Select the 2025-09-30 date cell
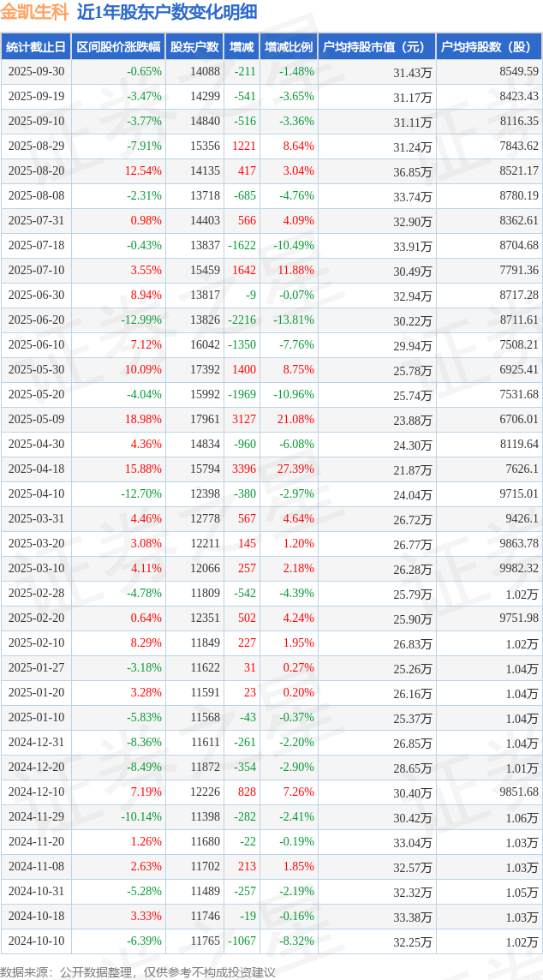Screen dimensions: 543x980 pos(36,72)
